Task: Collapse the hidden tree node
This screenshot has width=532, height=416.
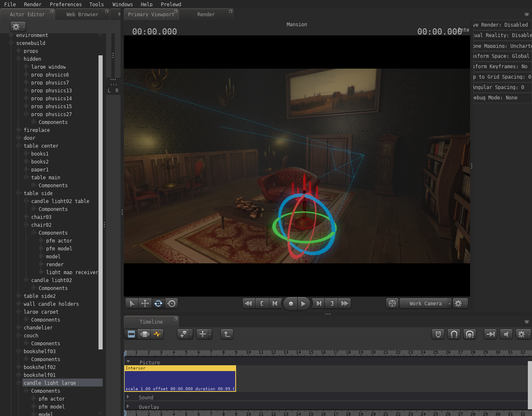Action: point(19,59)
